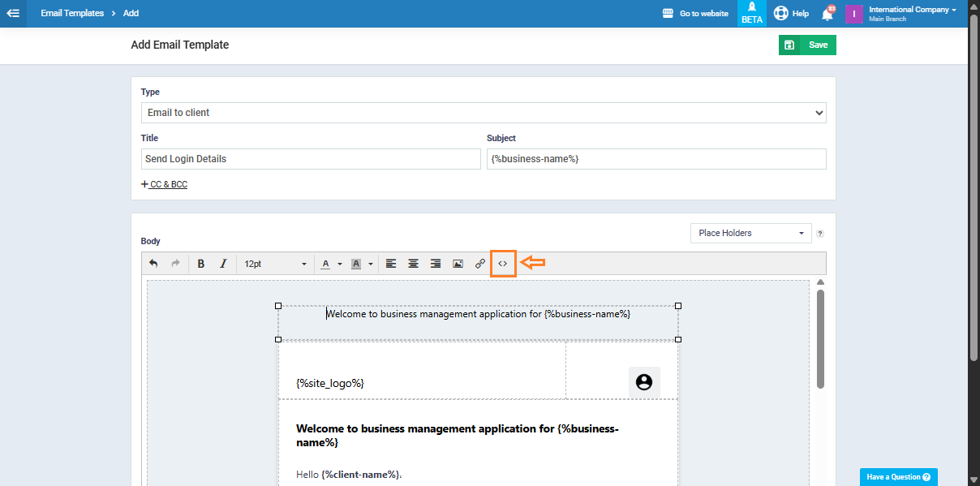Center align the text
The image size is (980, 486).
point(413,264)
